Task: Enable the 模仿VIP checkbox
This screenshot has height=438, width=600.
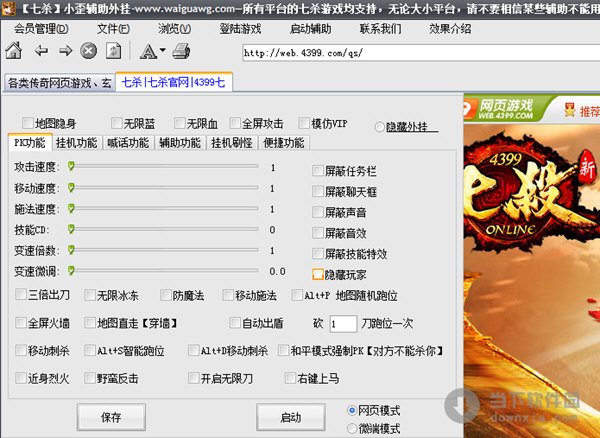Action: (304, 123)
